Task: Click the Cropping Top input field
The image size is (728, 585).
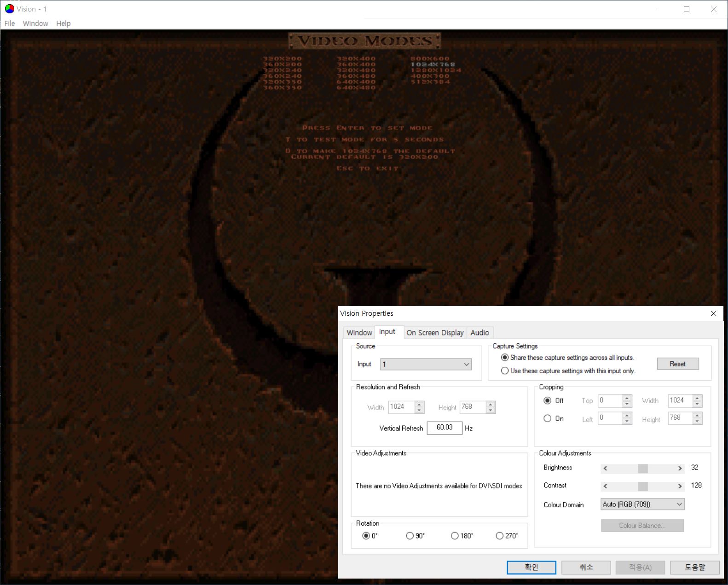Action: pyautogui.click(x=610, y=400)
